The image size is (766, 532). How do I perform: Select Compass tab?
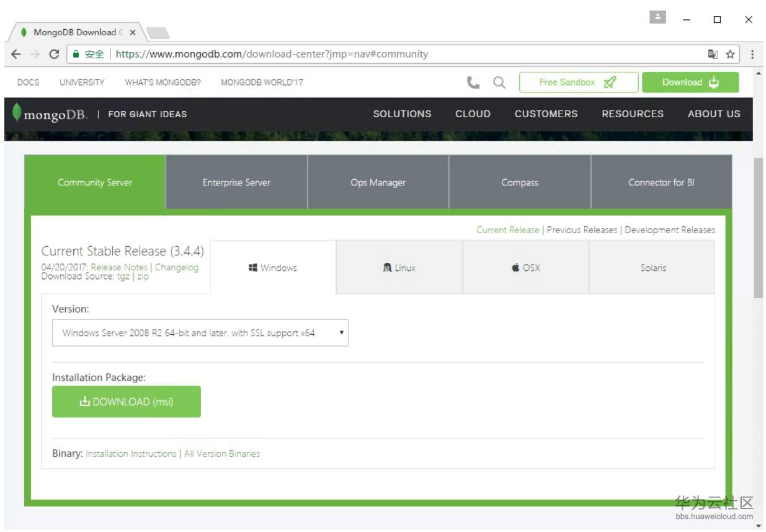point(520,182)
